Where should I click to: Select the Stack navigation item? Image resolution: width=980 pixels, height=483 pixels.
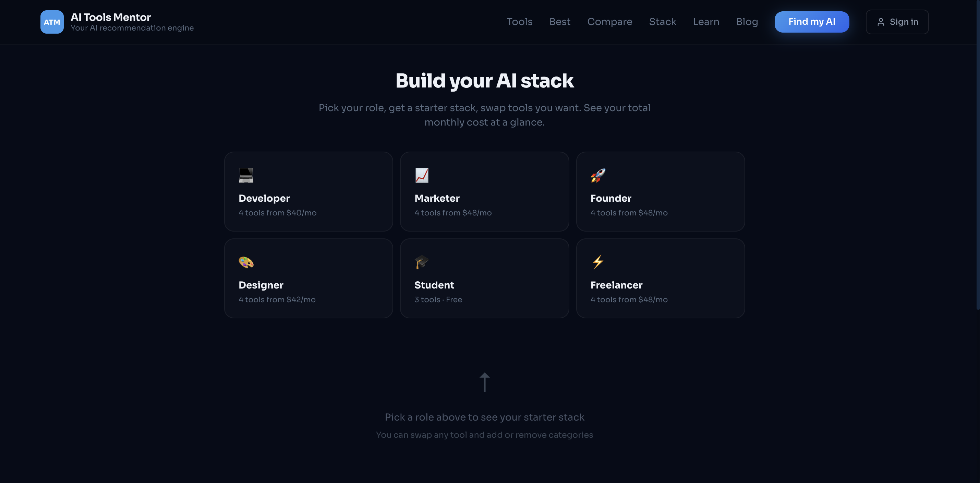pyautogui.click(x=662, y=22)
